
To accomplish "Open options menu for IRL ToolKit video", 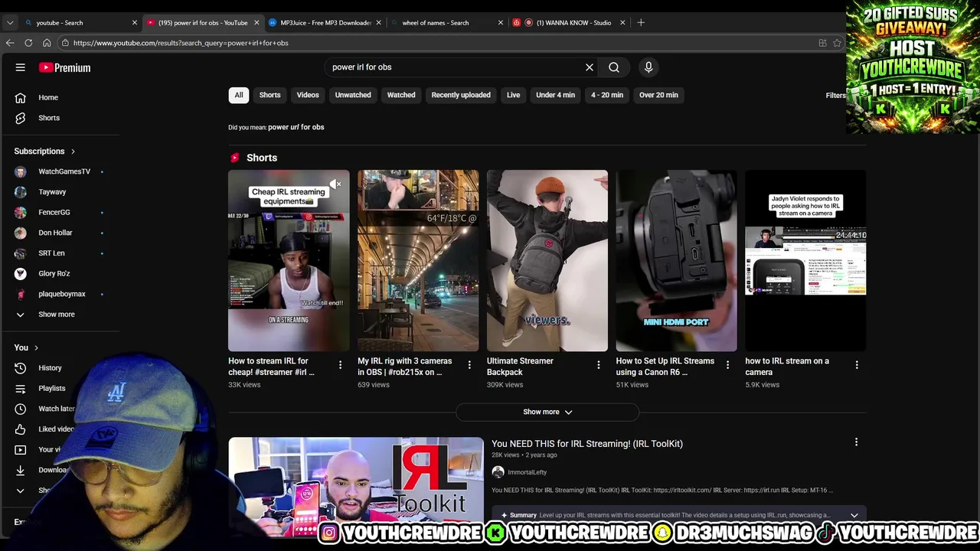I will 856,442.
